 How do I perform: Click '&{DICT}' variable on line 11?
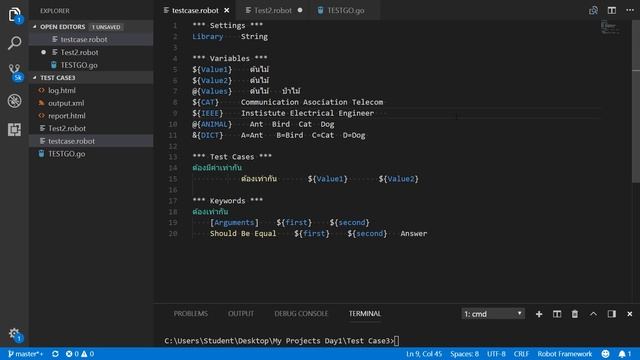(208, 135)
